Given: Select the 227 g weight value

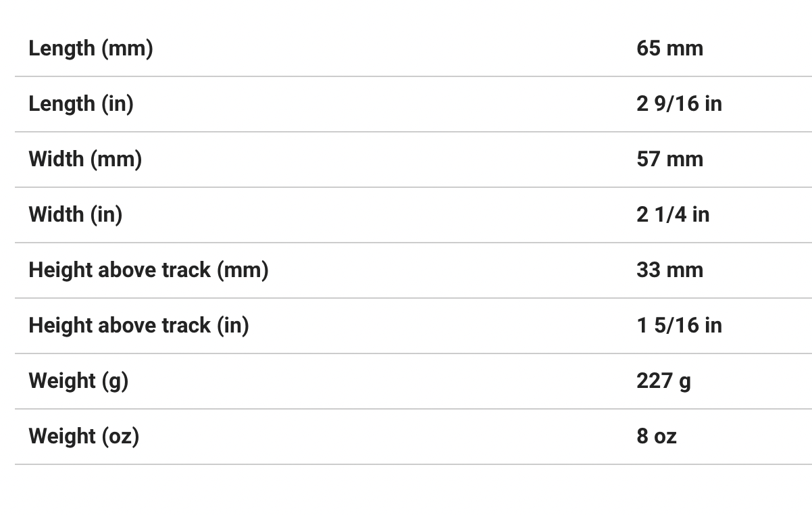Looking at the screenshot, I should click(663, 381).
